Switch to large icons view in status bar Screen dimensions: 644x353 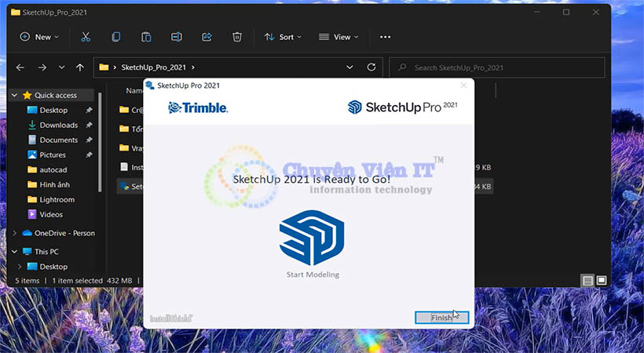coord(602,280)
